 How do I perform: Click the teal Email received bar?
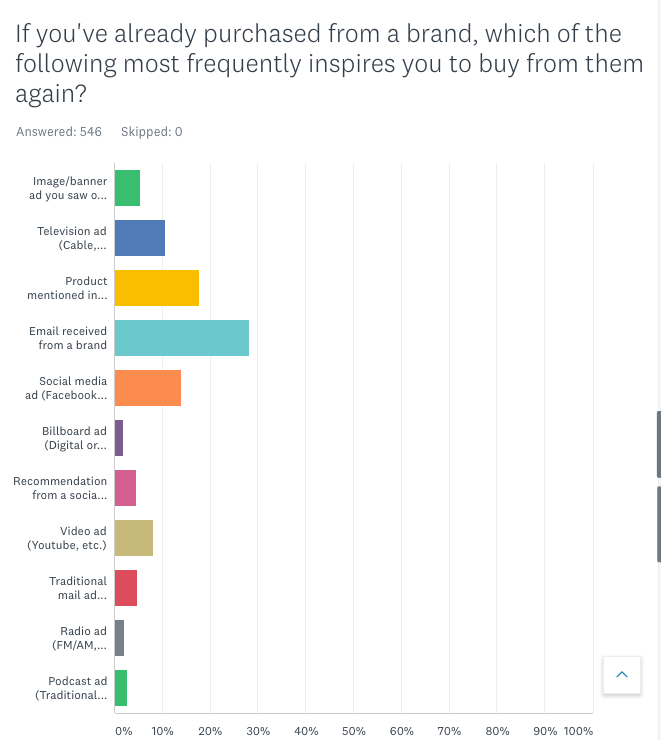181,338
